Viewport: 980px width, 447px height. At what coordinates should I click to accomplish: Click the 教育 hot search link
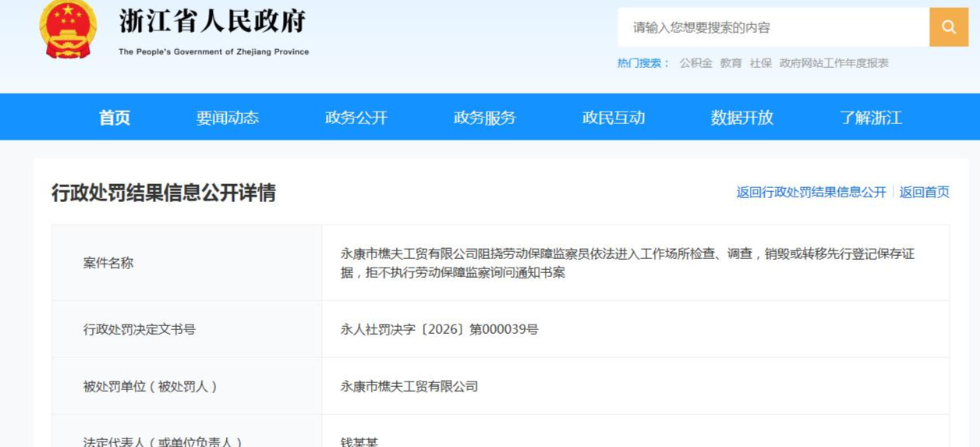pyautogui.click(x=731, y=63)
